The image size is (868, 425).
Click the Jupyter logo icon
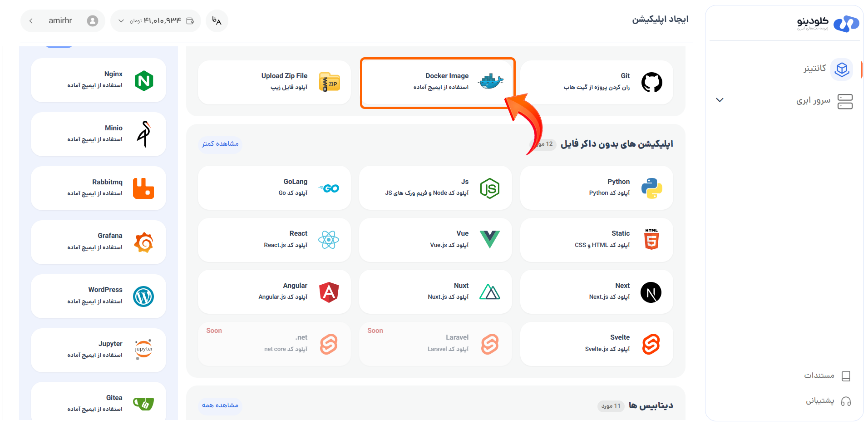click(143, 350)
